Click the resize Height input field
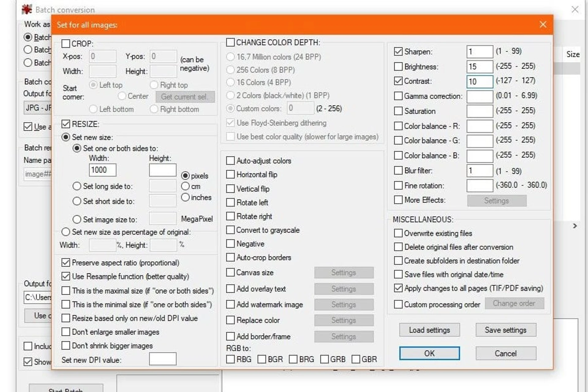The image size is (588, 392). click(x=163, y=170)
